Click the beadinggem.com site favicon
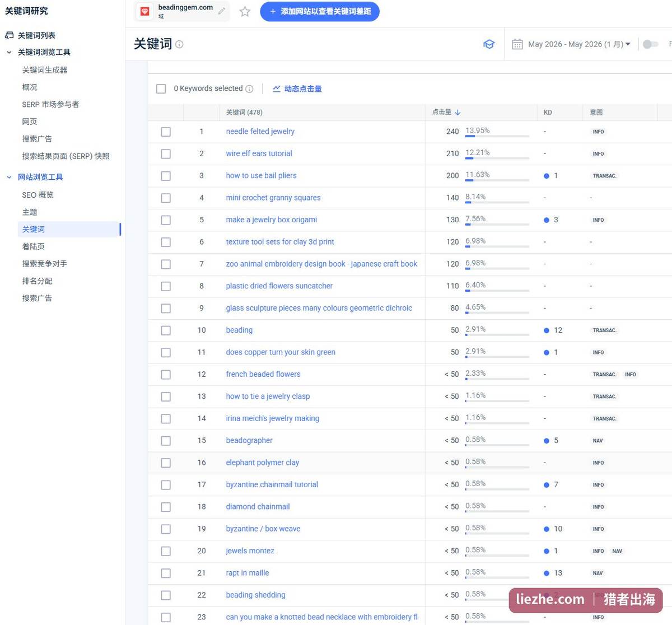The image size is (672, 625). [145, 11]
